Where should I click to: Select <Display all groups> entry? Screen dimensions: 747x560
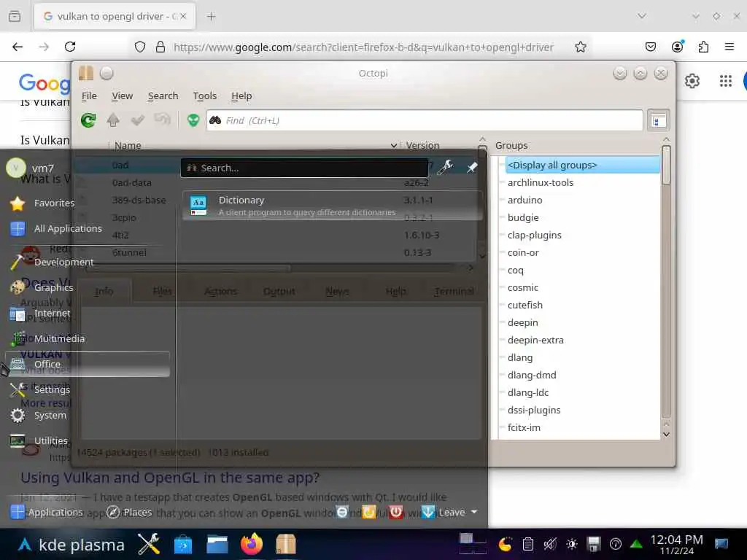tap(581, 165)
